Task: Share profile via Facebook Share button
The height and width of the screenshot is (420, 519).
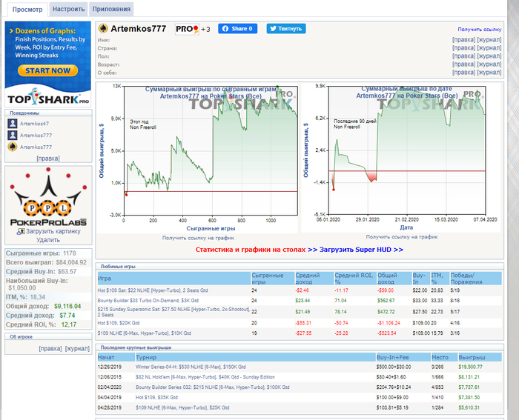Action: click(x=238, y=29)
